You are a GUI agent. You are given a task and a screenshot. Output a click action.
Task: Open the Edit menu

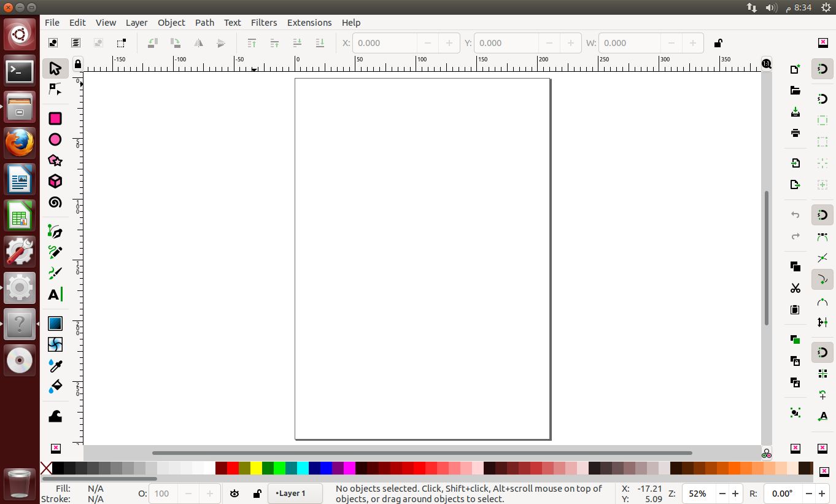click(x=77, y=23)
